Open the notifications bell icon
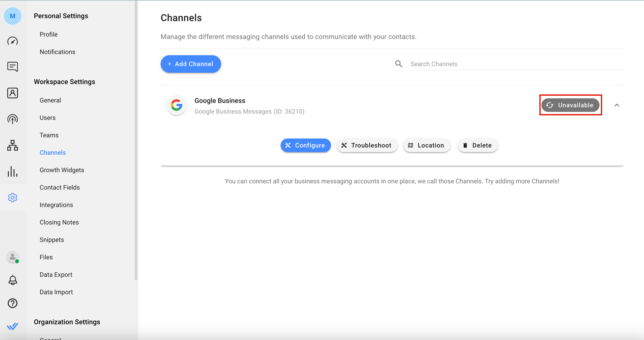This screenshot has width=644, height=340. [x=13, y=280]
